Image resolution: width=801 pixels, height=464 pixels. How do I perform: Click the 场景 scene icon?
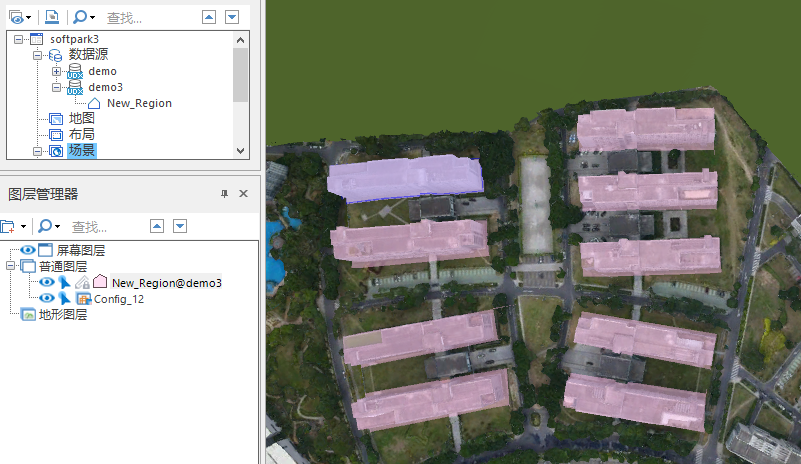[56, 151]
